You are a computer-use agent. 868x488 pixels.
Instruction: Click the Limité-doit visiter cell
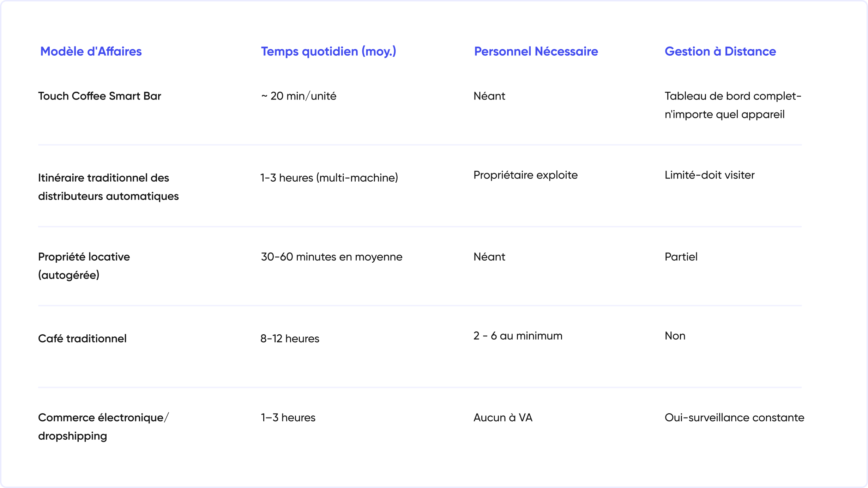[710, 175]
